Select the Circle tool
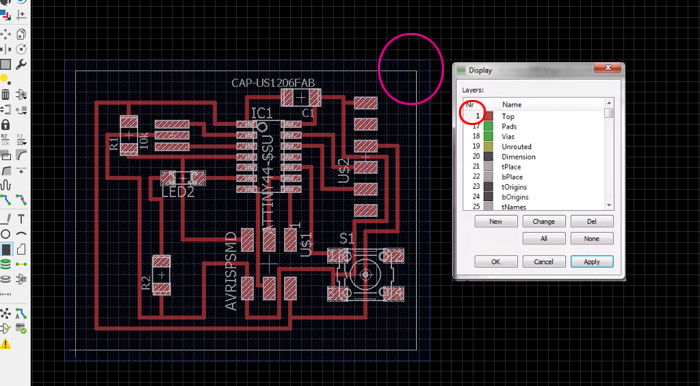 click(x=5, y=234)
